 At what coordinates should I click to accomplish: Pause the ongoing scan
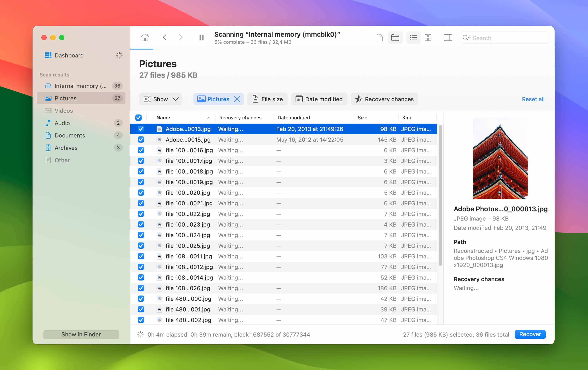click(202, 38)
